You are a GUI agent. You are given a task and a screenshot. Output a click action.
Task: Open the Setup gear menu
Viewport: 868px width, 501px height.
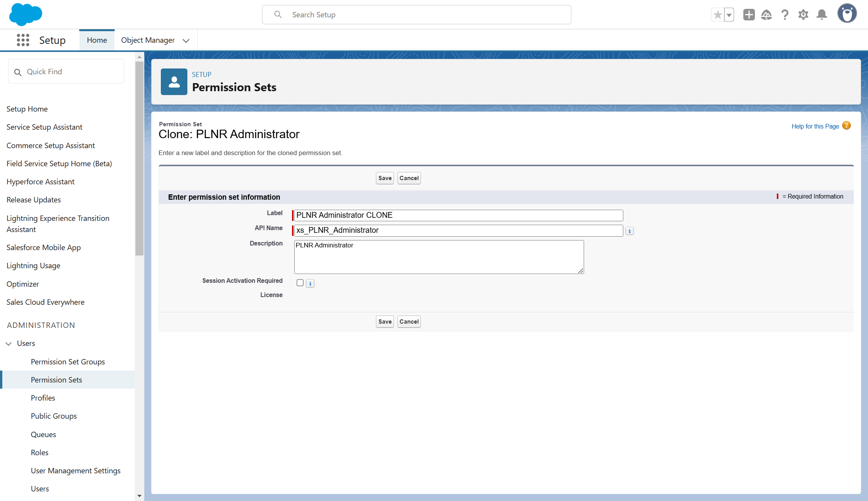click(803, 15)
